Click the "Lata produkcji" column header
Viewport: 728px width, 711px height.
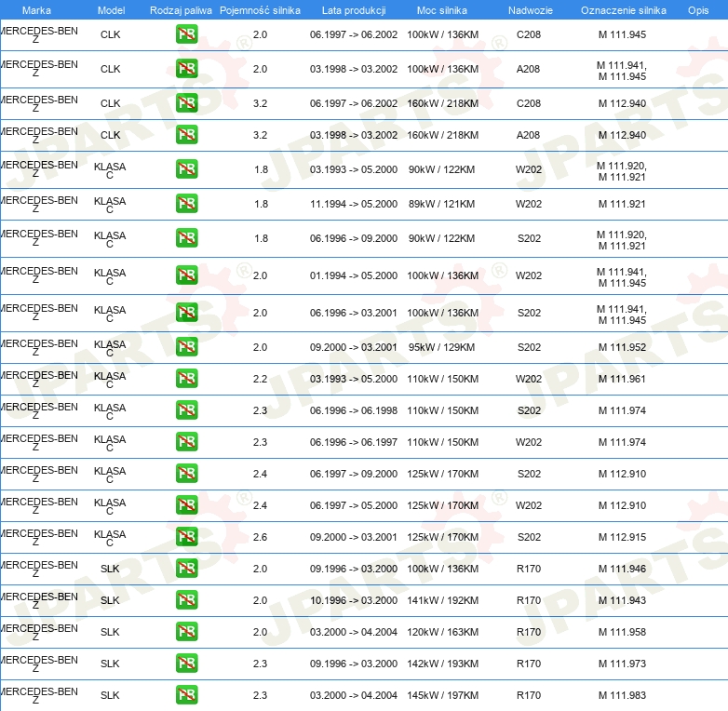pyautogui.click(x=353, y=10)
